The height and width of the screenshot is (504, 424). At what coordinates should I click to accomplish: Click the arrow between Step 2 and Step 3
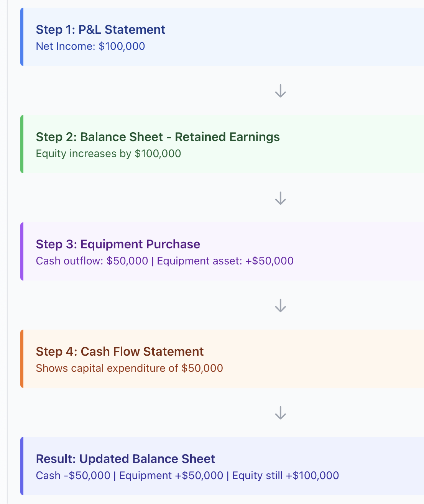[x=281, y=198]
